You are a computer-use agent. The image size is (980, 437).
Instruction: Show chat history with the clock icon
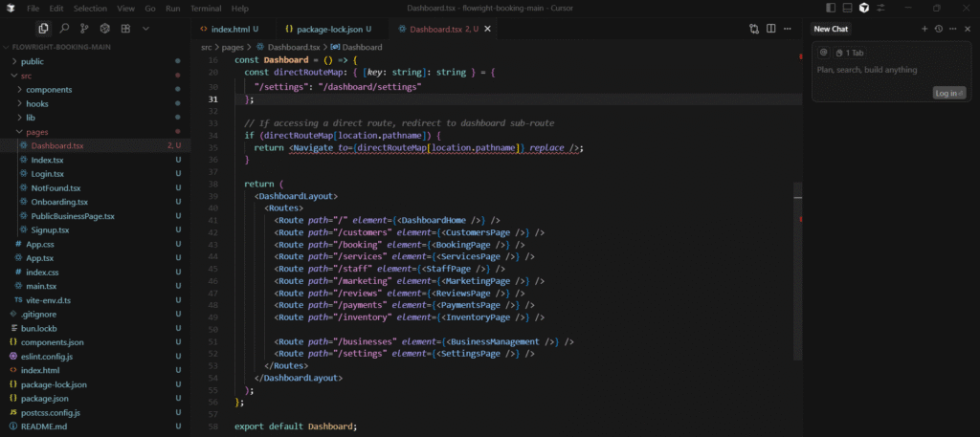pos(938,29)
